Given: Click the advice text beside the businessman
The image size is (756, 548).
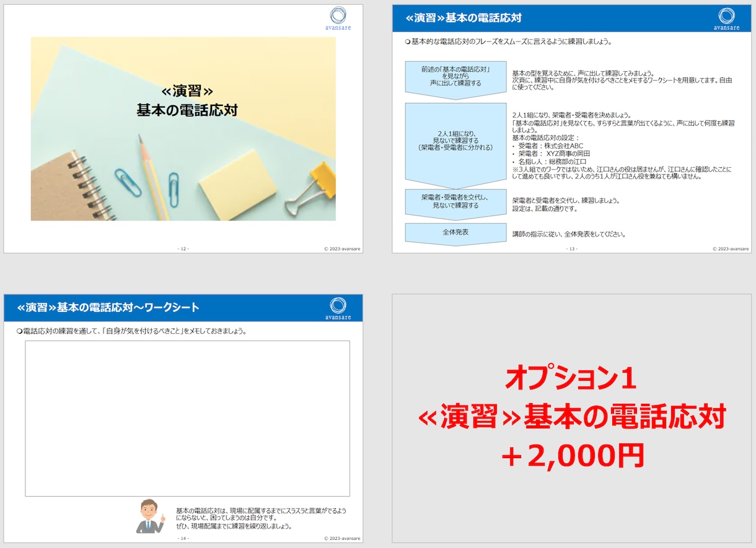Looking at the screenshot, I should tap(261, 518).
